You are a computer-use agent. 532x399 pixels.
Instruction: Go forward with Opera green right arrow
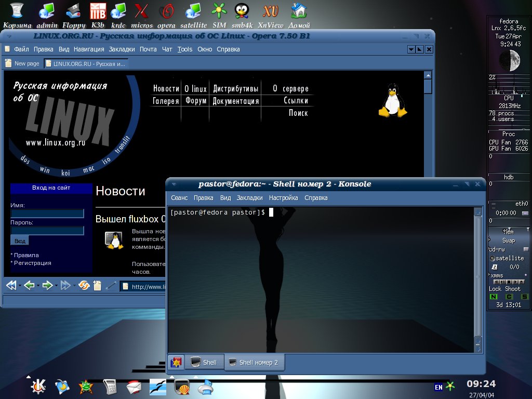click(x=47, y=285)
